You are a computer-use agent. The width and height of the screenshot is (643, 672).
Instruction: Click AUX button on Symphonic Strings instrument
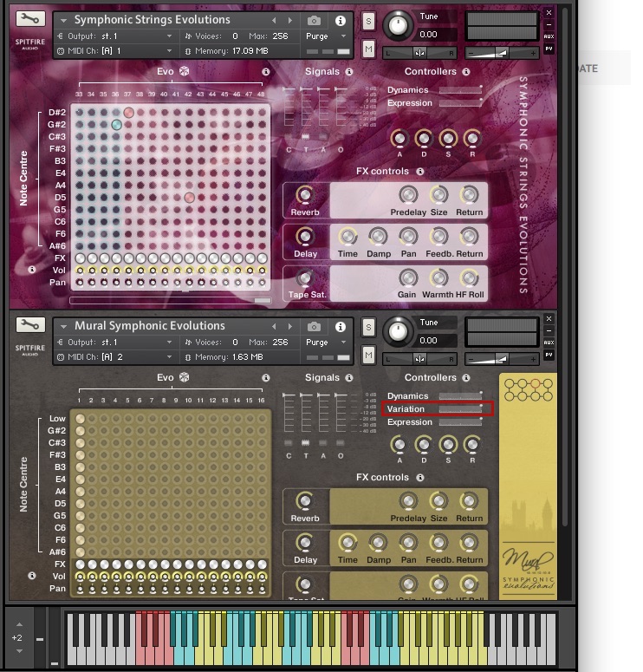point(549,36)
